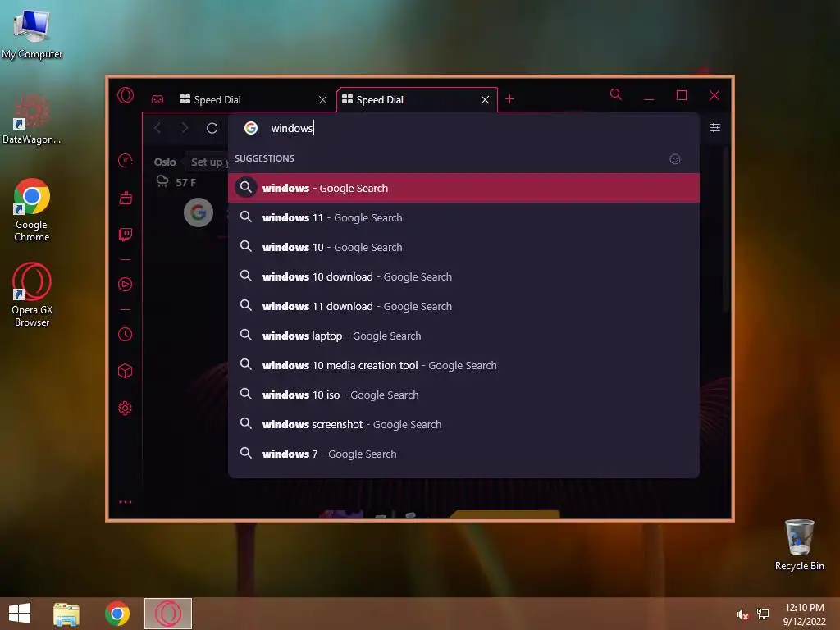The image size is (840, 630).
Task: Reload the current page
Action: [x=212, y=128]
